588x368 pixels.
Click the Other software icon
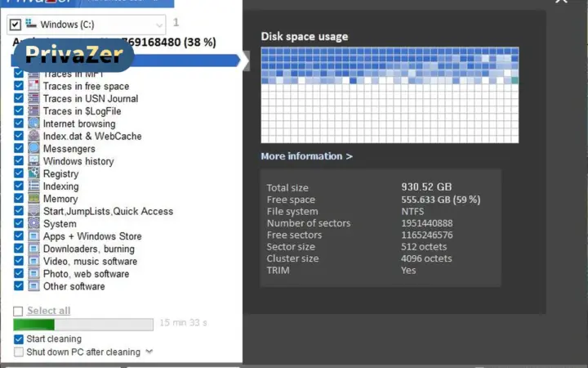[x=33, y=286]
